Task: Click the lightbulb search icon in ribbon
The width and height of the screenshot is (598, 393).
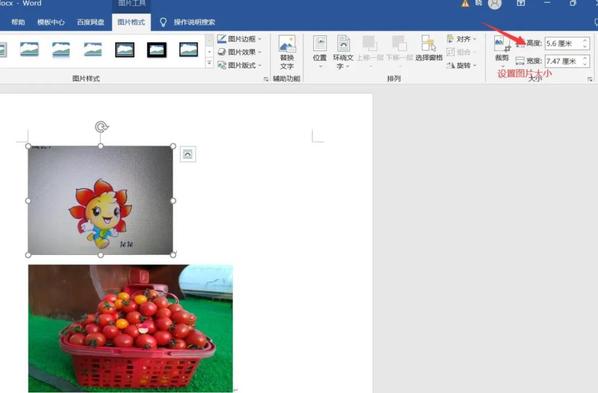Action: coord(163,22)
